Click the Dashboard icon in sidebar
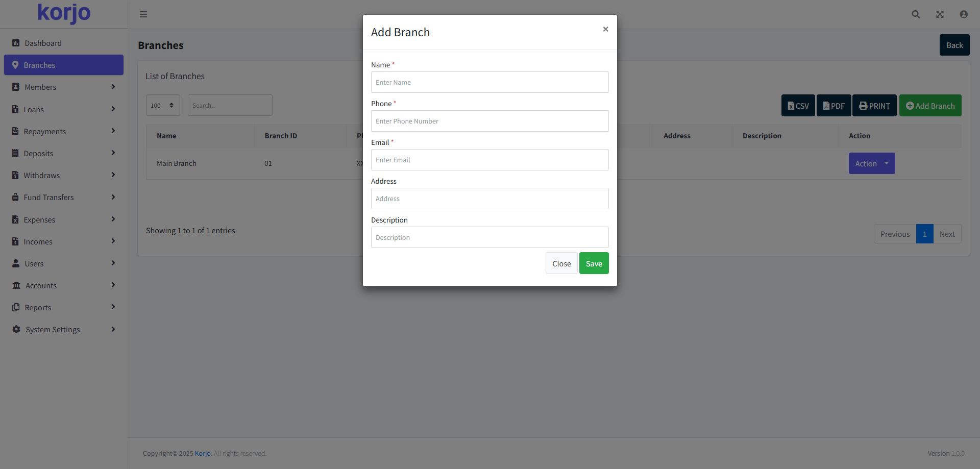This screenshot has height=469, width=980. click(x=16, y=43)
